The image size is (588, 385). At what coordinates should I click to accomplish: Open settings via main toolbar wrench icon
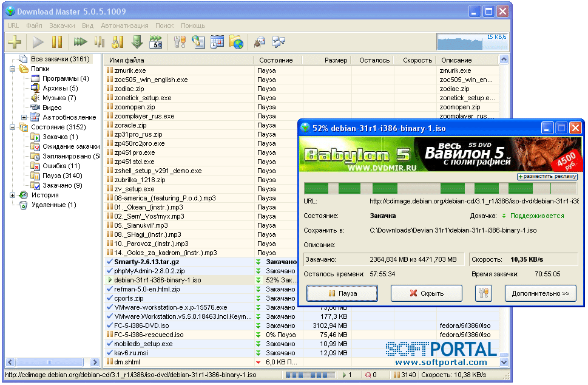(x=180, y=42)
